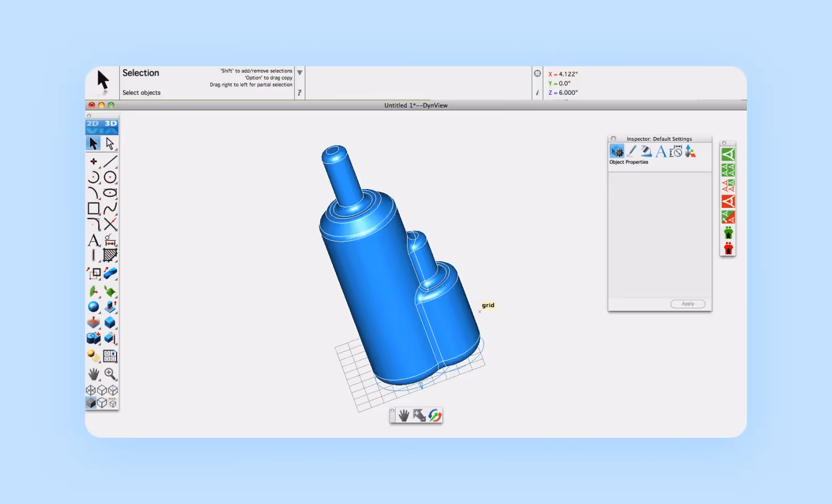Select the solid arrow Selection tool
The width and height of the screenshot is (832, 504).
click(x=93, y=143)
